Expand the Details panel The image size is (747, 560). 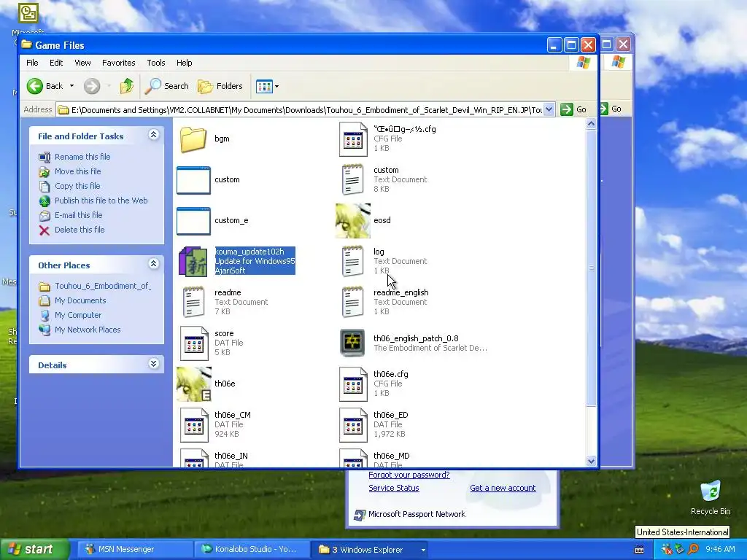[153, 365]
